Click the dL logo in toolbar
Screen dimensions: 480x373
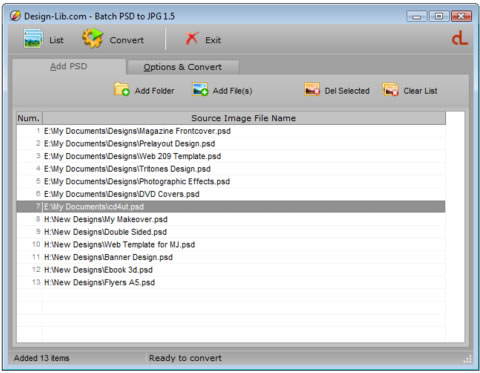point(460,38)
